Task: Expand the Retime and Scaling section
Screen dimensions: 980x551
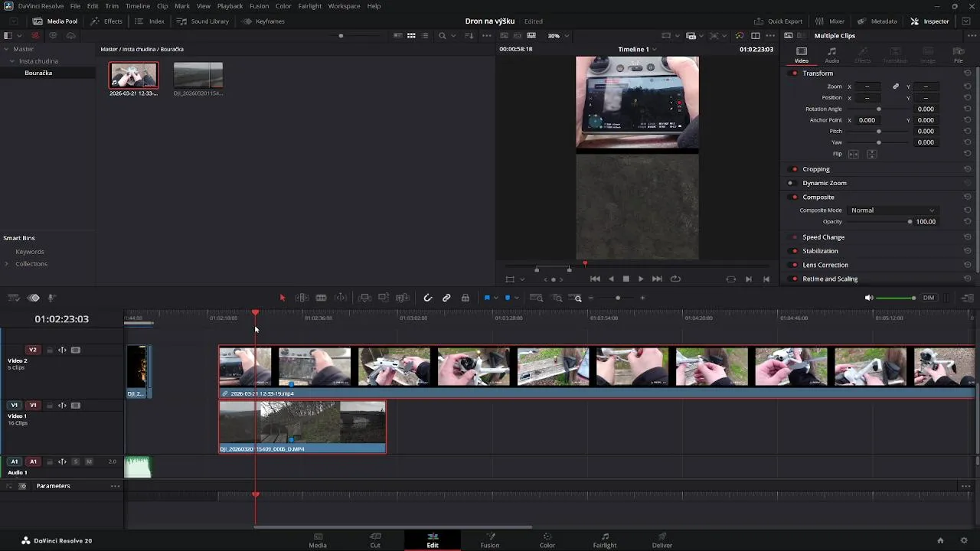Action: tap(830, 279)
